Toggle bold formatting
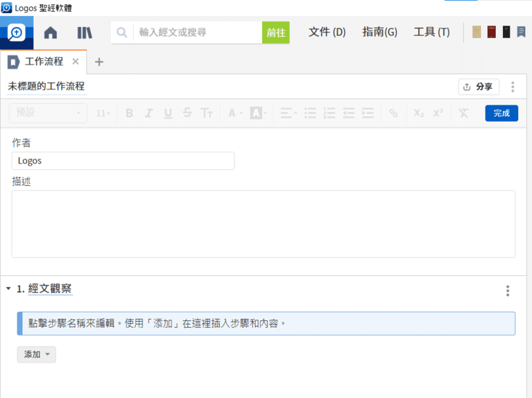Viewport: 532px width, 398px height. (x=129, y=113)
